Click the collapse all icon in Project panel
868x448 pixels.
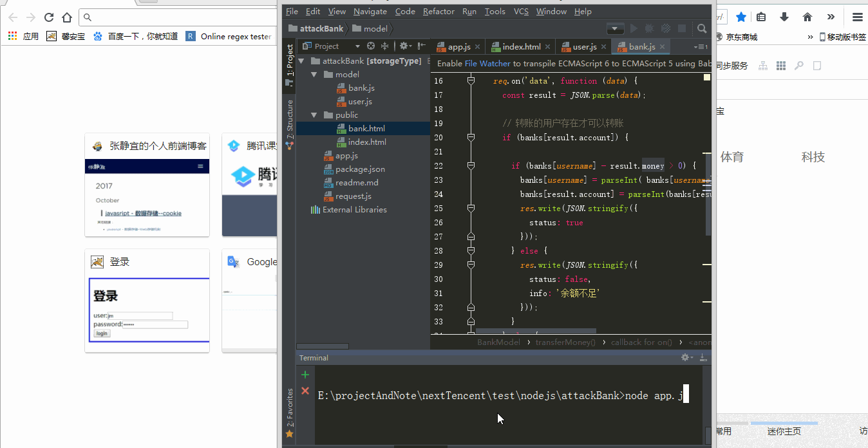click(385, 46)
